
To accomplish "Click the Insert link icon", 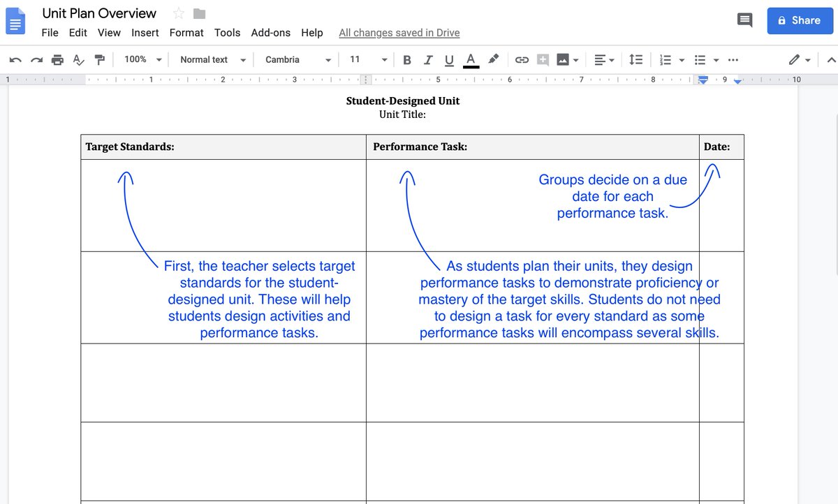I will point(522,59).
